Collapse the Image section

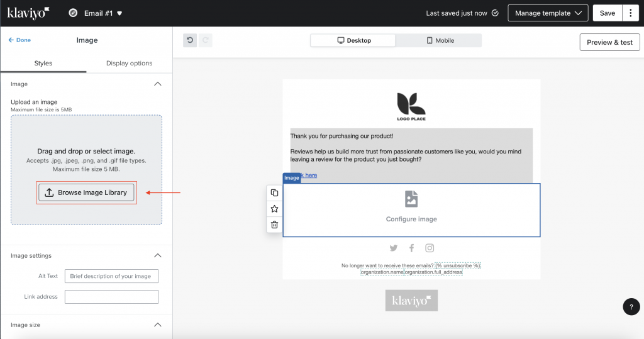point(158,84)
